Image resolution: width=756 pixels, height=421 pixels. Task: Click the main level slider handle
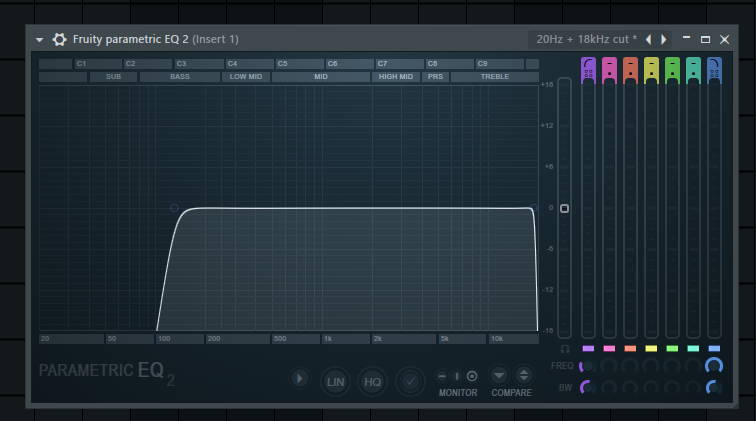564,208
